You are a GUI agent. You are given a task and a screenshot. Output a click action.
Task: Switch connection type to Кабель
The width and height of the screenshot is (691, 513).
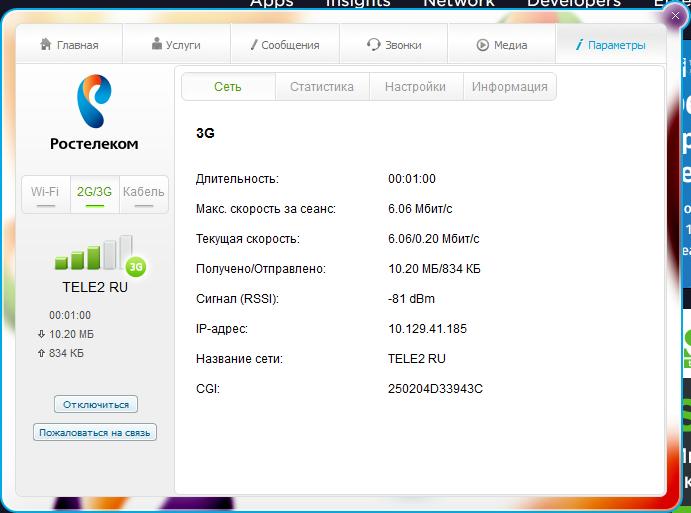point(143,192)
